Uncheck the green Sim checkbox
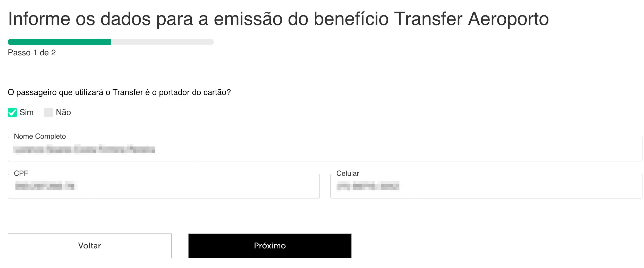This screenshot has height=268, width=644. pos(12,113)
